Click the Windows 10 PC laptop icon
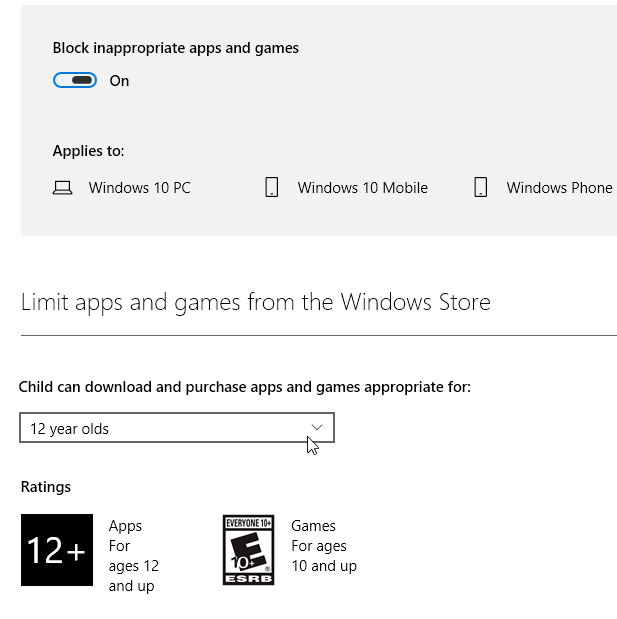Screen dimensions: 617x619 pyautogui.click(x=62, y=188)
